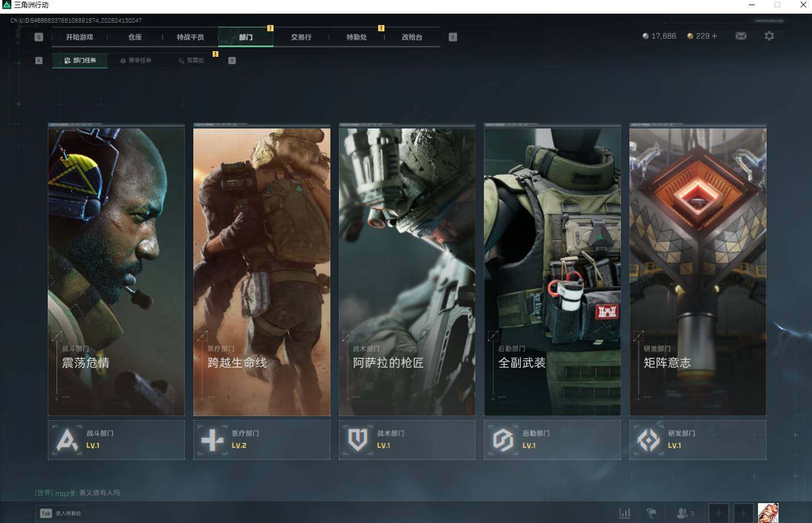Select the 战斗部门 LV.1 level label
The width and height of the screenshot is (812, 523).
pos(93,446)
